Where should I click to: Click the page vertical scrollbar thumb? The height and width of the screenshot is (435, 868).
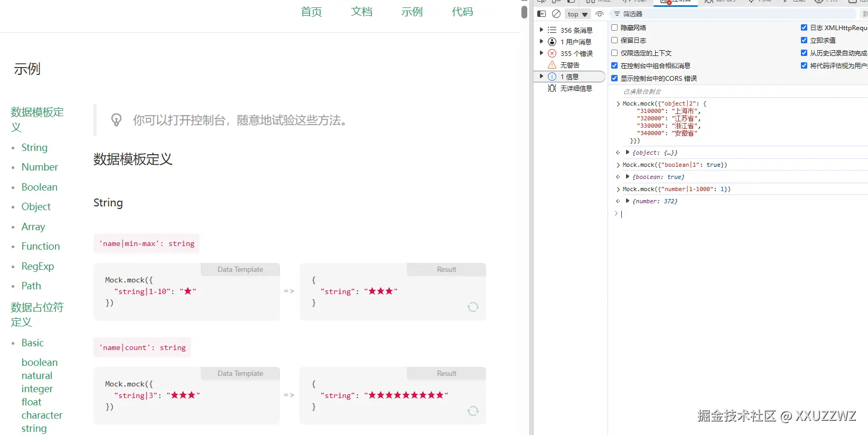524,12
